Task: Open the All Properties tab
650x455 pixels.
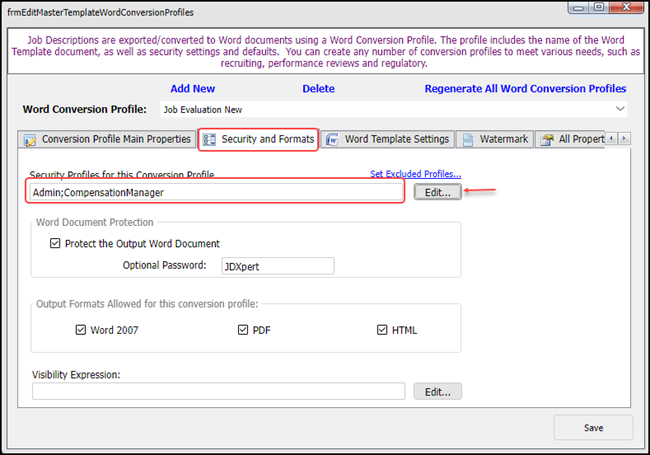Action: pos(570,139)
